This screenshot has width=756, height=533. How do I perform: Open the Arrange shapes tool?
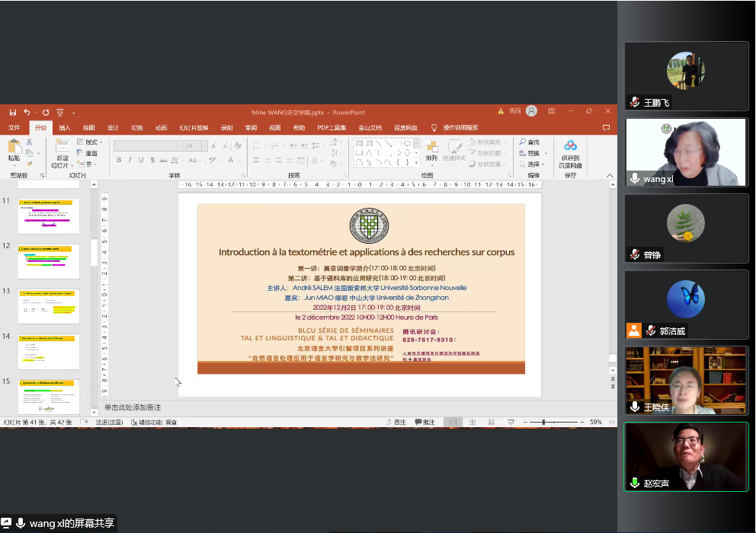[x=431, y=151]
